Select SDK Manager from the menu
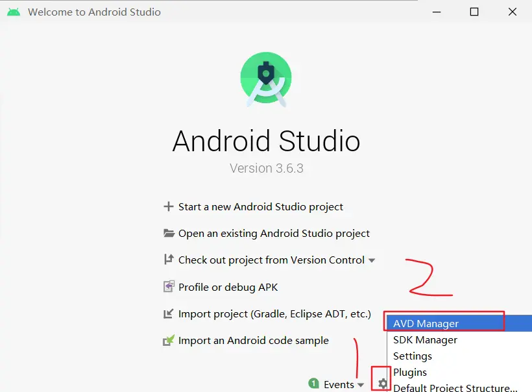 pyautogui.click(x=459, y=339)
